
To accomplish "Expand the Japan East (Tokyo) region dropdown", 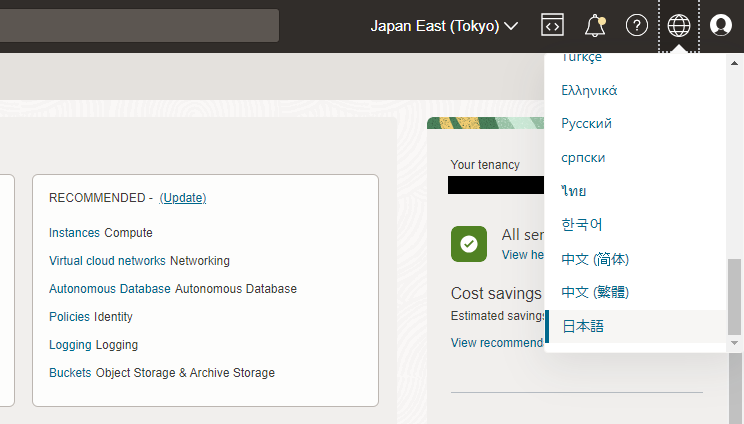I will click(x=444, y=26).
